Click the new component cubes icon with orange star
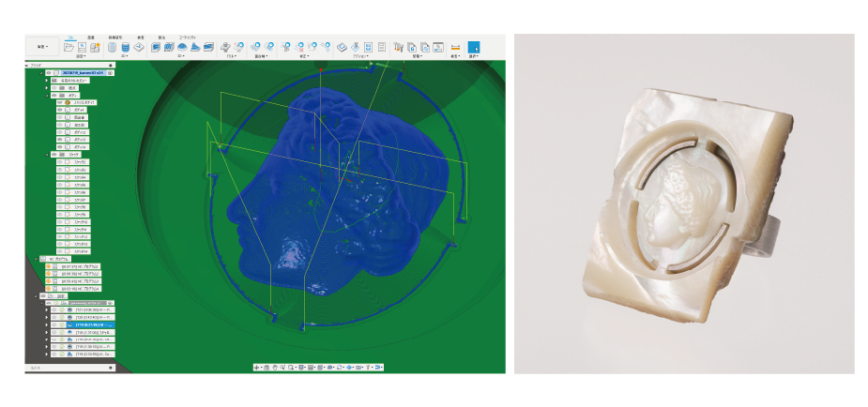 click(95, 47)
